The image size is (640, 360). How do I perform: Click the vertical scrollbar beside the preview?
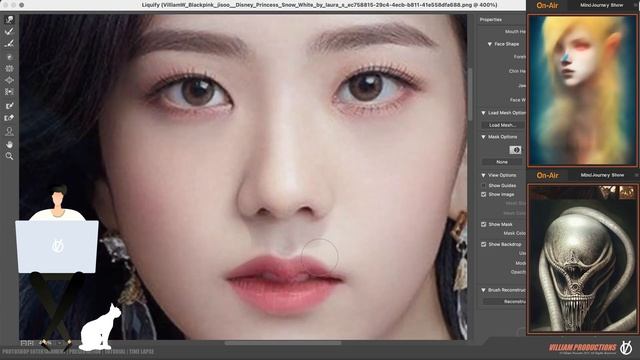pyautogui.click(x=470, y=95)
